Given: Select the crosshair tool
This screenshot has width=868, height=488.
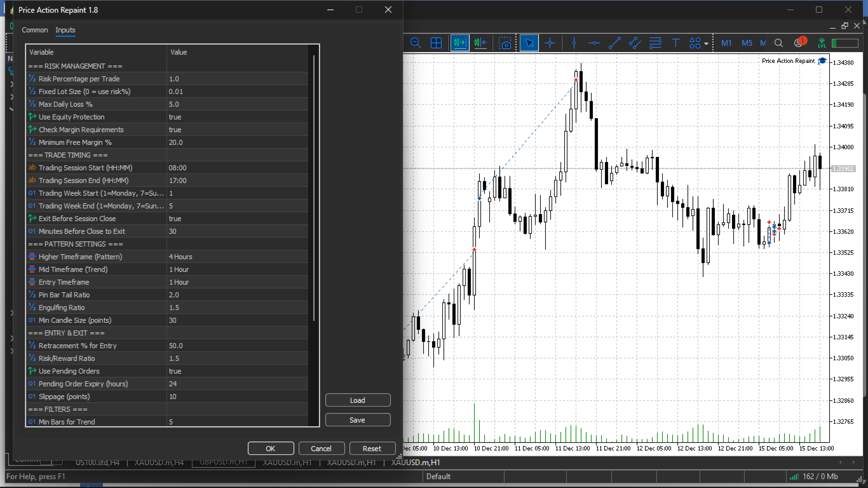Looking at the screenshot, I should pos(550,43).
